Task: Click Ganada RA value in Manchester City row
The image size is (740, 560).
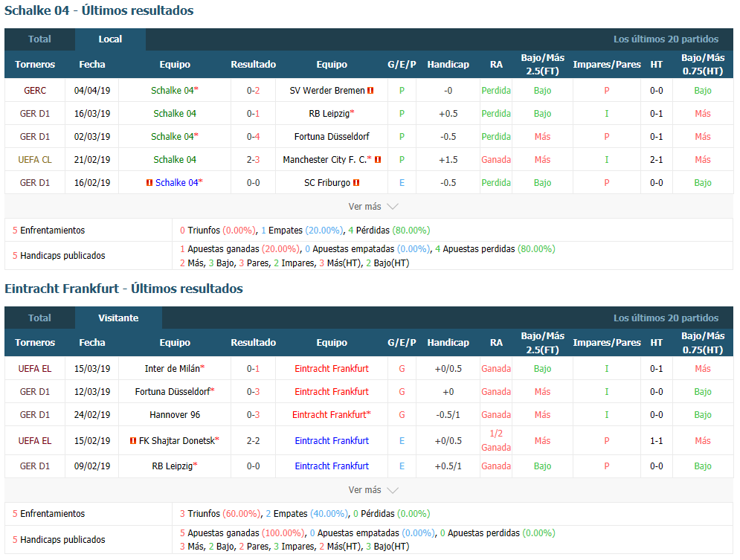Action: click(496, 160)
